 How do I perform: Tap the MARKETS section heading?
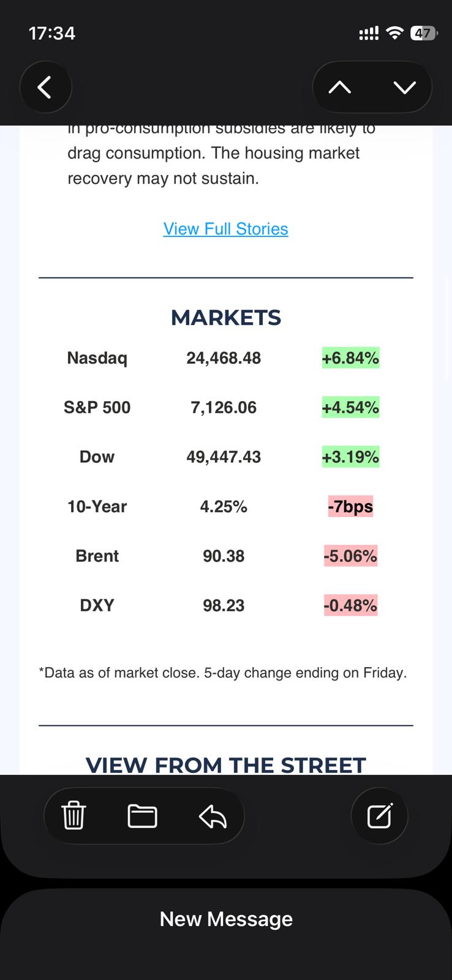tap(226, 317)
